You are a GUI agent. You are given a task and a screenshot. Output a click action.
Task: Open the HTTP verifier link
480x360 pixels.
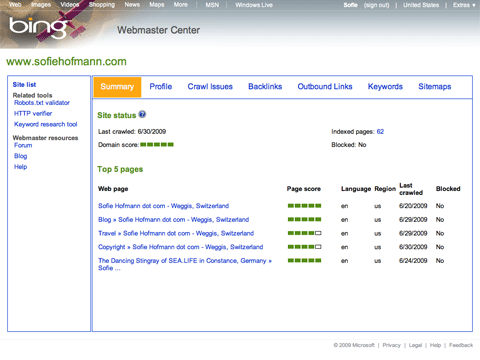33,113
